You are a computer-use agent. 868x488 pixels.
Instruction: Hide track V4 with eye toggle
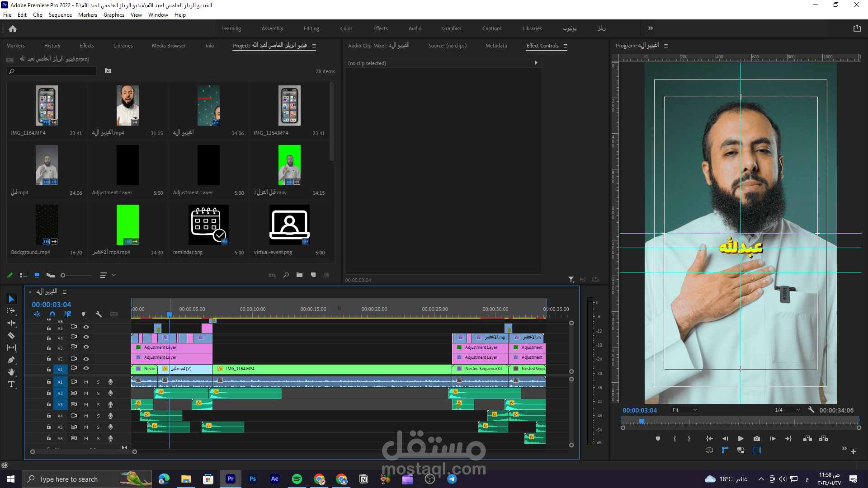tap(86, 337)
